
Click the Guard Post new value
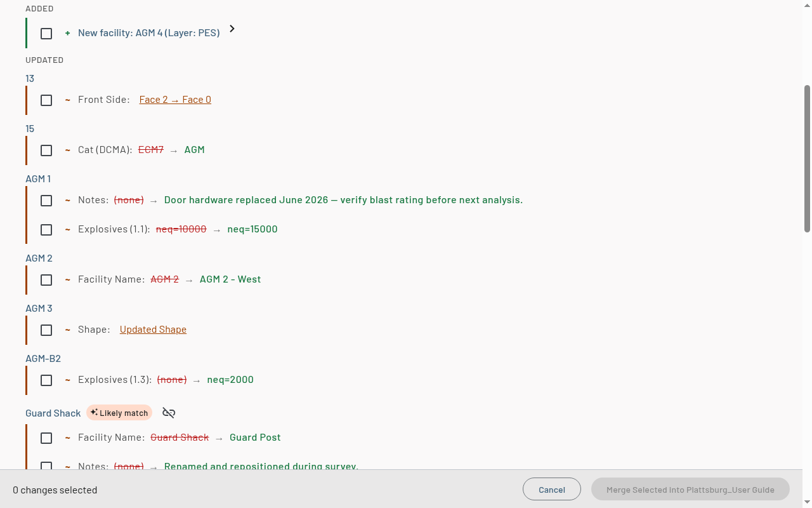coord(255,438)
